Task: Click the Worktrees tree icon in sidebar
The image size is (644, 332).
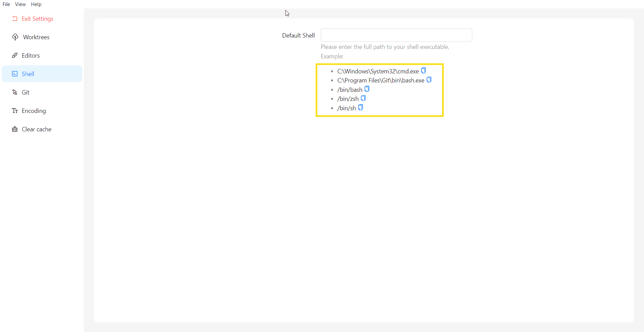Action: point(15,37)
